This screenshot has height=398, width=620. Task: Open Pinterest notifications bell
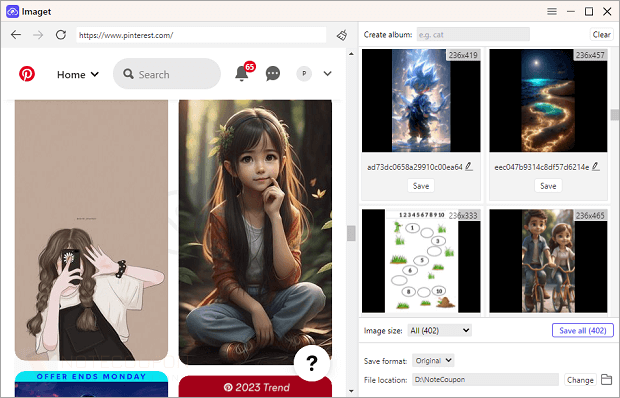coord(242,74)
